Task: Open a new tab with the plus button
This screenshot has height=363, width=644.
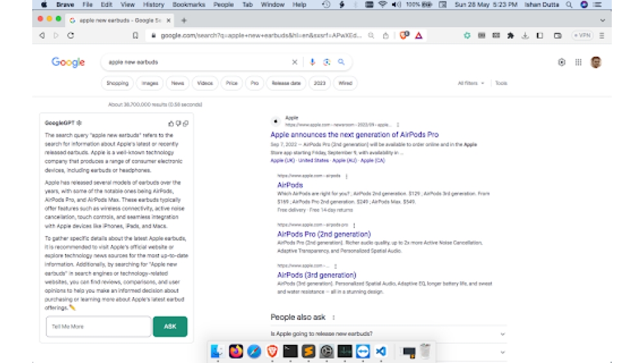Action: 184,20
